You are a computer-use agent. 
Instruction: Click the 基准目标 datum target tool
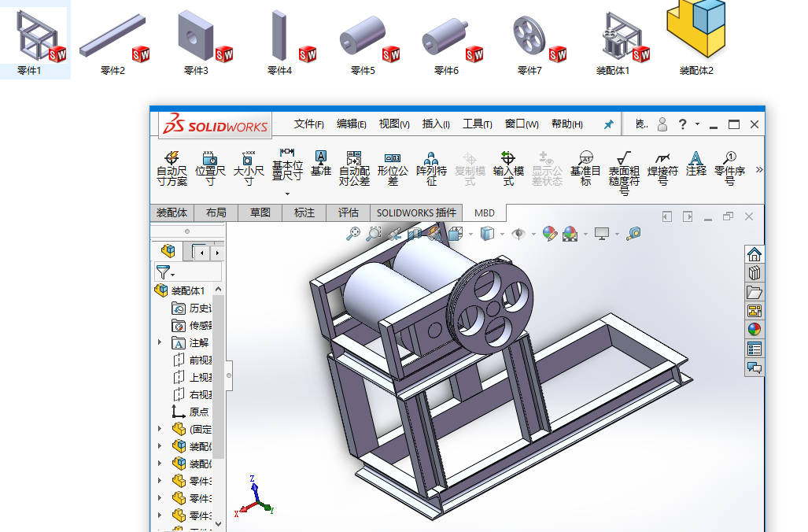pos(585,168)
